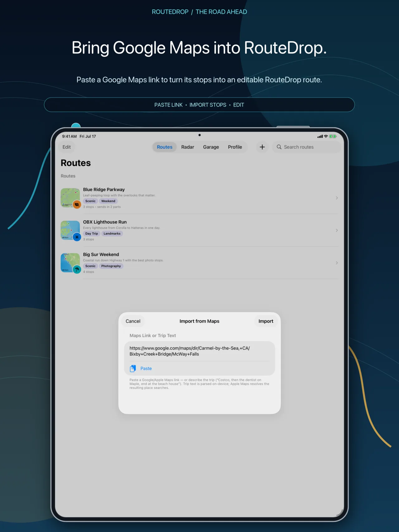Screen dimensions: 399x532
Task: Select the Blue Ridge Parkway route title
Action: pyautogui.click(x=104, y=189)
